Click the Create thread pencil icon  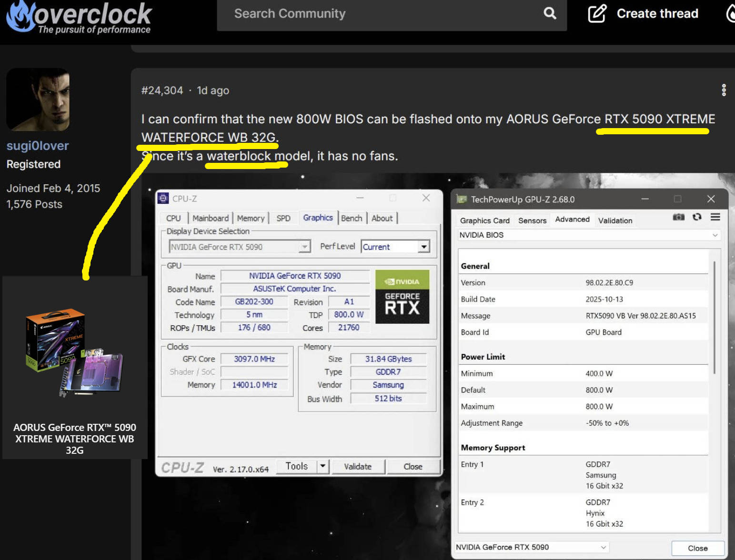597,13
